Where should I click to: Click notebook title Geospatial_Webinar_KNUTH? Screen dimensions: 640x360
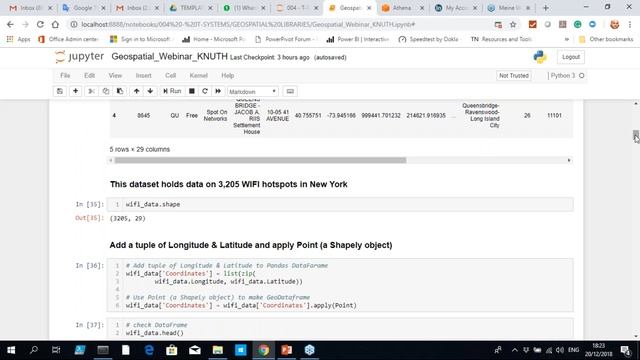point(169,57)
